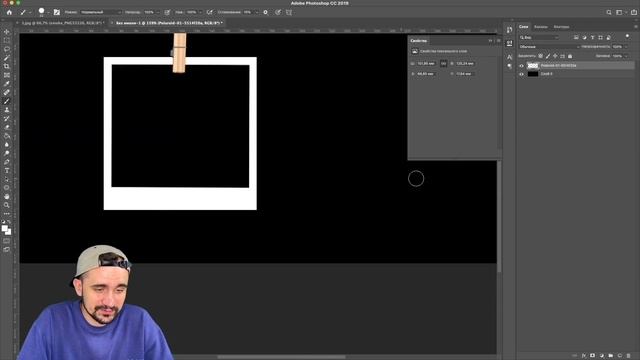Expand the brush Opacity slider arrow
Image resolution: width=640 pixels, height=360 pixels.
[158, 13]
